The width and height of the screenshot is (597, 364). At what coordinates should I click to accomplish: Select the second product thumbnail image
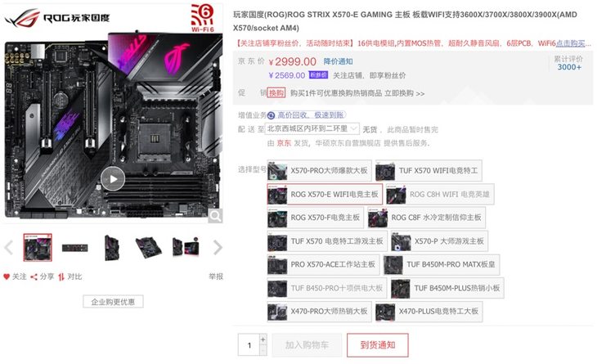pyautogui.click(x=74, y=248)
